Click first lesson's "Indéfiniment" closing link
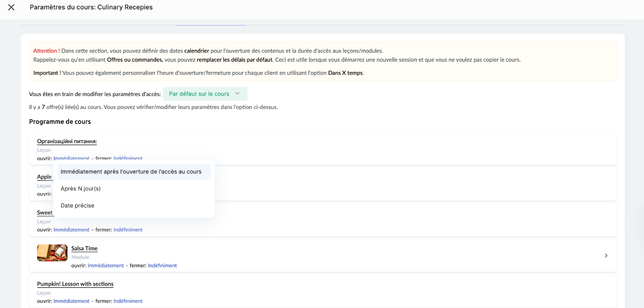This screenshot has width=644, height=308. (x=128, y=158)
